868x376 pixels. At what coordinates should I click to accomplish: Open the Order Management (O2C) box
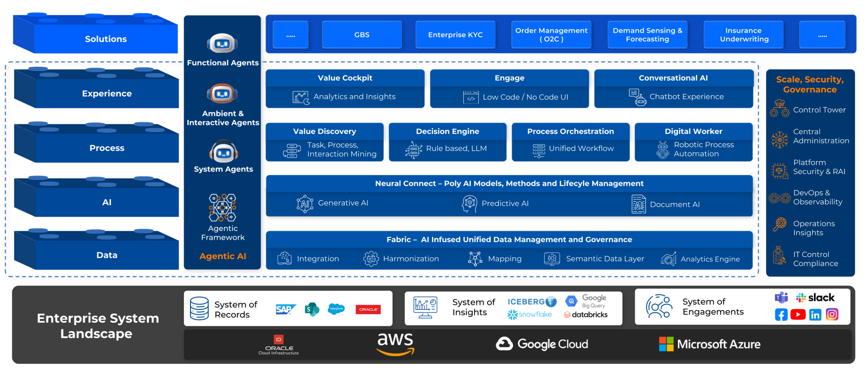[551, 35]
